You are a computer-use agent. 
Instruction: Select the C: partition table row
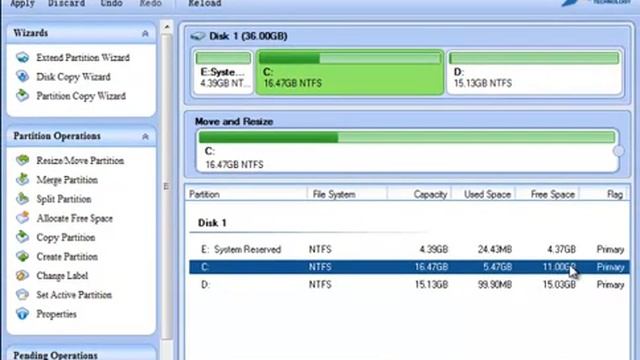[x=409, y=267]
